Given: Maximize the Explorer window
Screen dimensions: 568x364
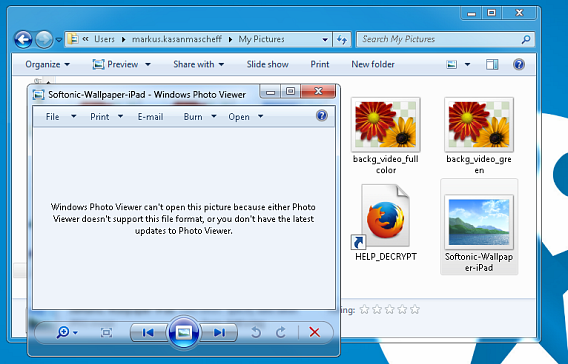Looking at the screenshot, I should coord(492,13).
